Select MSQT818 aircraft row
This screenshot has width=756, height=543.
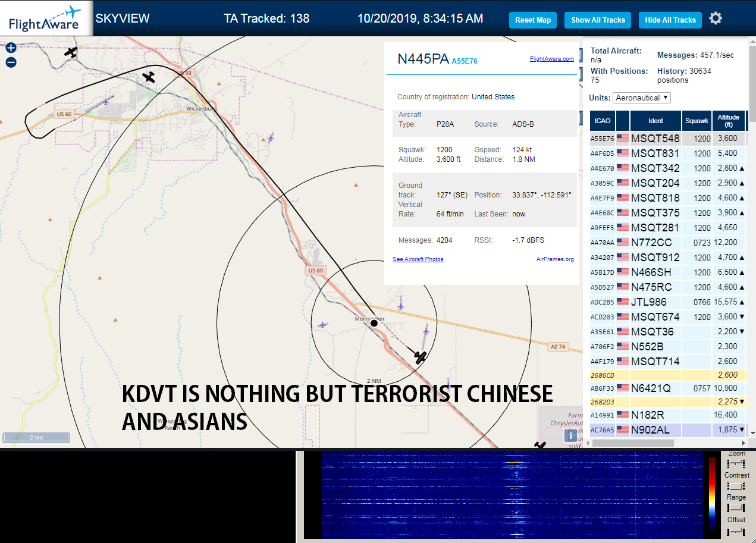(669, 198)
